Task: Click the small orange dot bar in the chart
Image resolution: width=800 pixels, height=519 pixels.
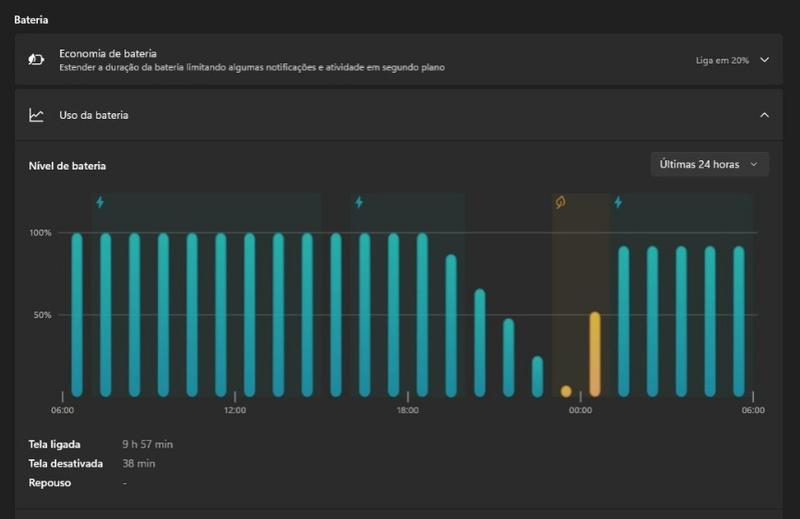Action: [x=566, y=391]
